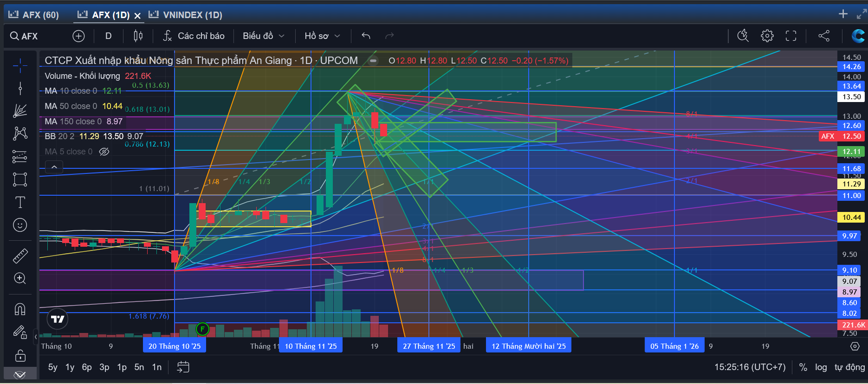Screen dimensions: 868x384
Task: Redo the last chart action
Action: pos(389,36)
